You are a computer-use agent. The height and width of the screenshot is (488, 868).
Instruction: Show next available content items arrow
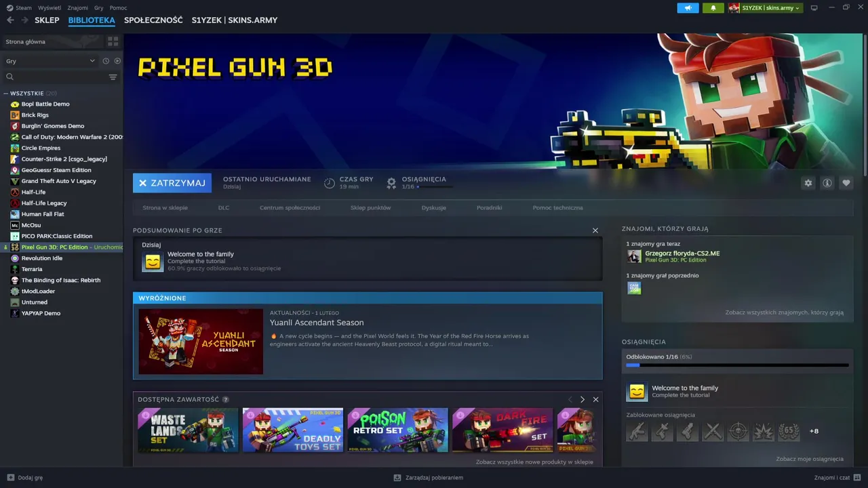click(x=582, y=399)
